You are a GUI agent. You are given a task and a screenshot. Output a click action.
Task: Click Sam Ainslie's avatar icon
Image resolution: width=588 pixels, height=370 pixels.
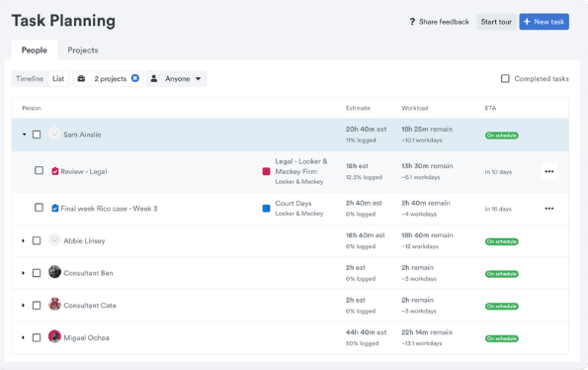click(54, 134)
